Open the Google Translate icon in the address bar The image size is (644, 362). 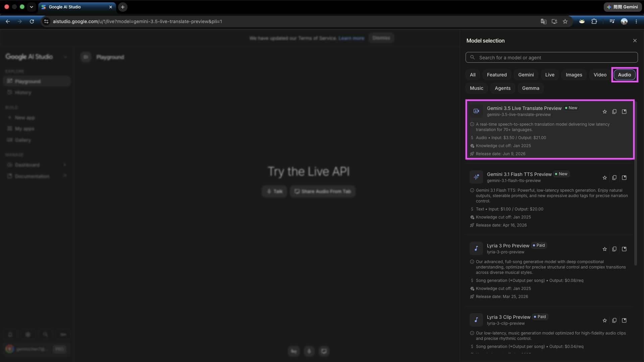tap(544, 21)
